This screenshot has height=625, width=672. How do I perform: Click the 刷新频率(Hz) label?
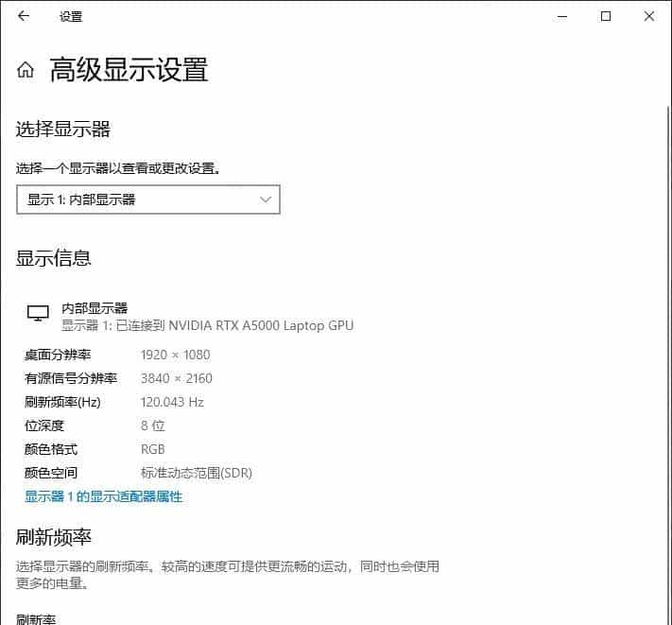click(x=62, y=402)
